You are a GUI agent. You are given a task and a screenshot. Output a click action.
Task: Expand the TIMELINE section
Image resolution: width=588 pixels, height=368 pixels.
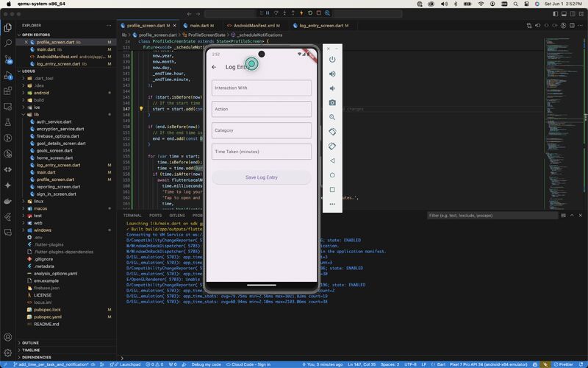31,350
